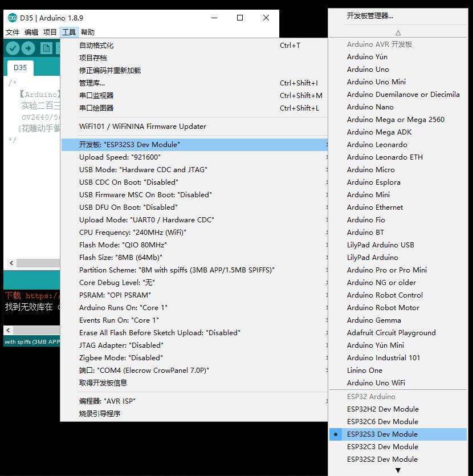This screenshot has height=476, width=473.
Task: Expand Arduino Runs On submenu
Action: pyautogui.click(x=194, y=307)
